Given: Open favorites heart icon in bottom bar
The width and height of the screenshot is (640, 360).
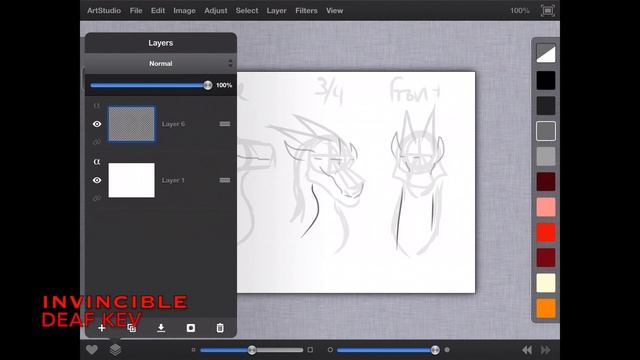Looking at the screenshot, I should click(92, 349).
